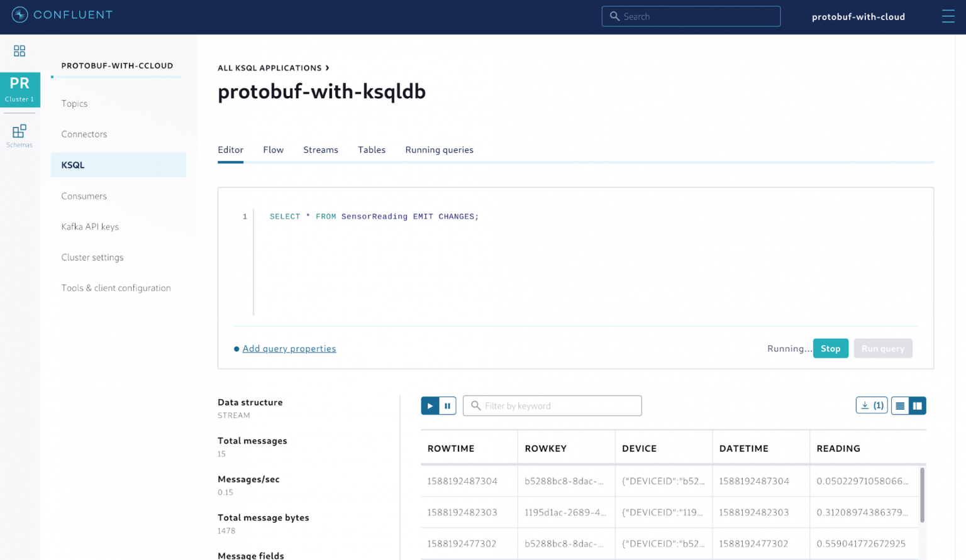Switch to the Flow tab
The height and width of the screenshot is (560, 966).
273,150
